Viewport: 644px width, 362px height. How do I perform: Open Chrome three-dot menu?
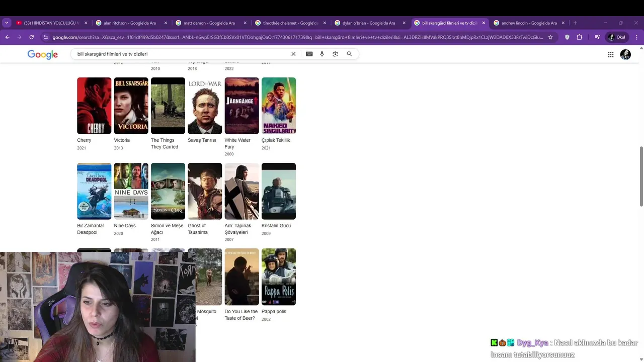pyautogui.click(x=636, y=37)
